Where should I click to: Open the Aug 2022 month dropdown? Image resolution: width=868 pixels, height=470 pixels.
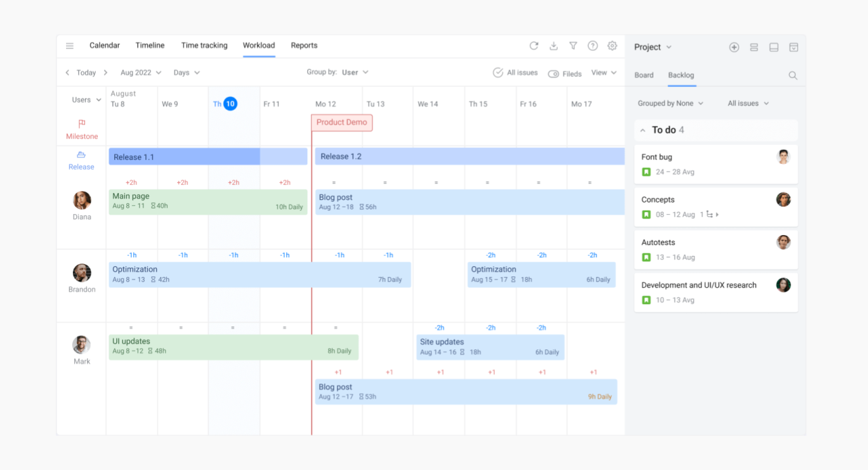141,73
